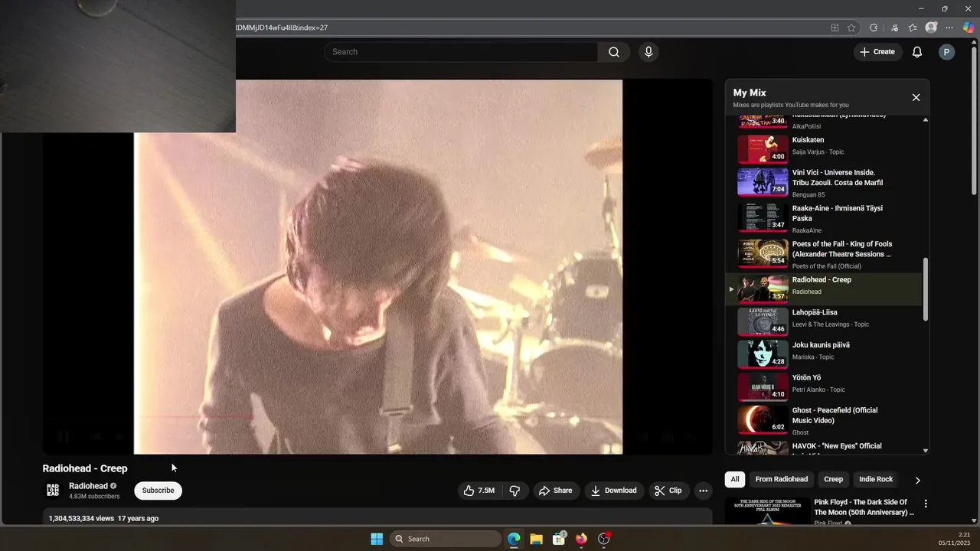Dislike the video with thumbs down
Screen dimensions: 980x551
514,491
